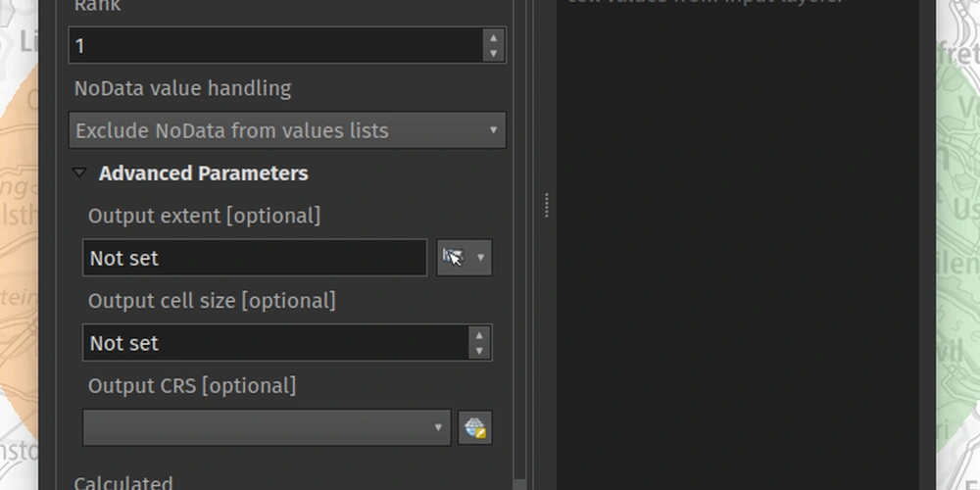
Task: Collapse the Advanced Parameters triangle
Action: click(79, 173)
